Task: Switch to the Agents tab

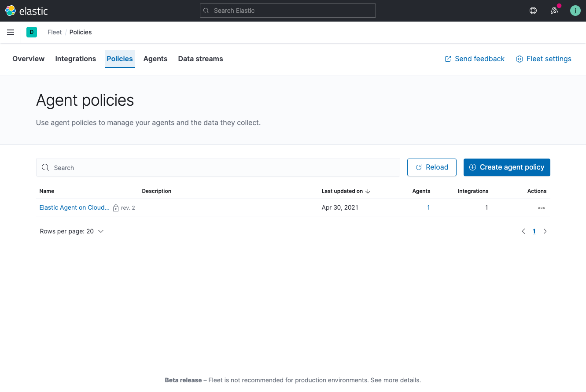Action: (155, 58)
